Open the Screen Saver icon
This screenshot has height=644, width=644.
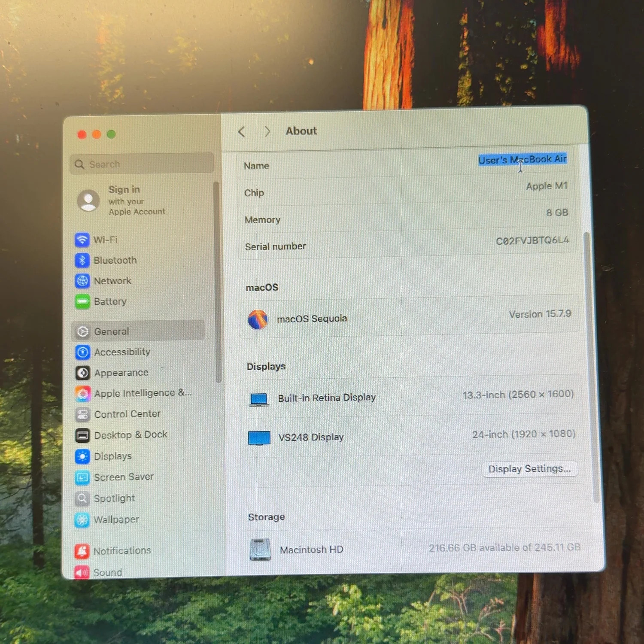82,477
